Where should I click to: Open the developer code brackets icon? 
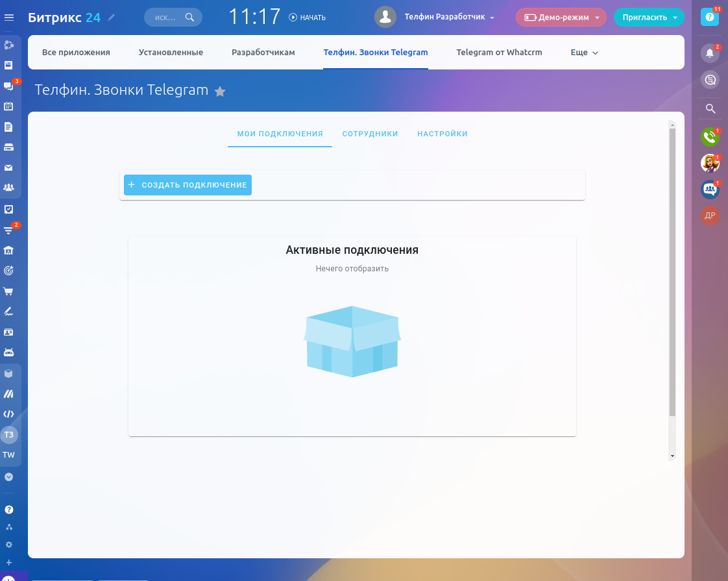click(9, 414)
